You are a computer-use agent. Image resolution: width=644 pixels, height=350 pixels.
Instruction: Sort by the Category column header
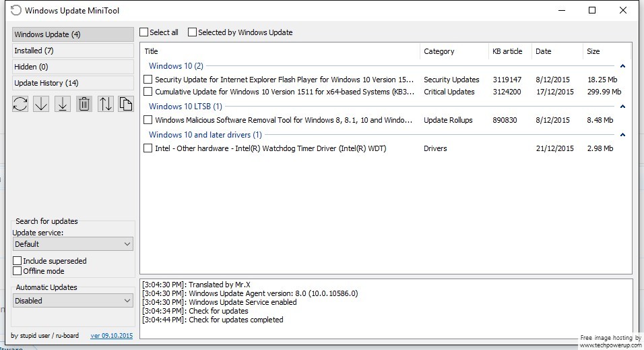pos(454,51)
